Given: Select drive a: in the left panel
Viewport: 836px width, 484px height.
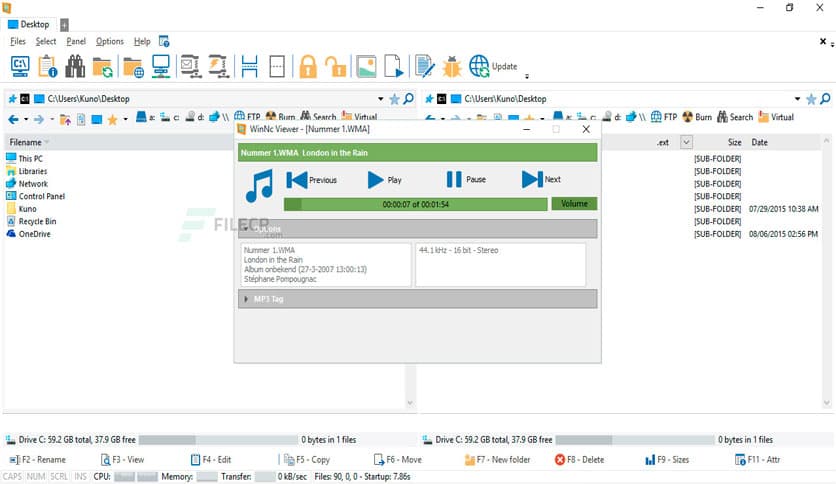Looking at the screenshot, I should click(145, 117).
